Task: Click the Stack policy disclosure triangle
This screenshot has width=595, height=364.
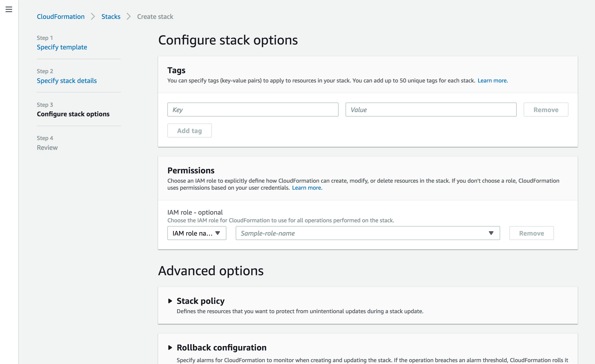Action: click(170, 301)
